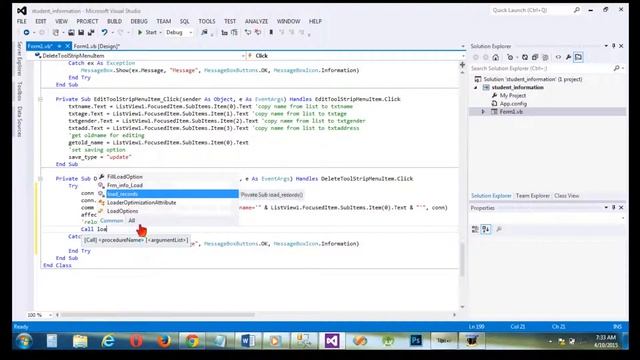This screenshot has height=360, width=640.
Task: Click the Comment selected lines icon
Action: [248, 32]
